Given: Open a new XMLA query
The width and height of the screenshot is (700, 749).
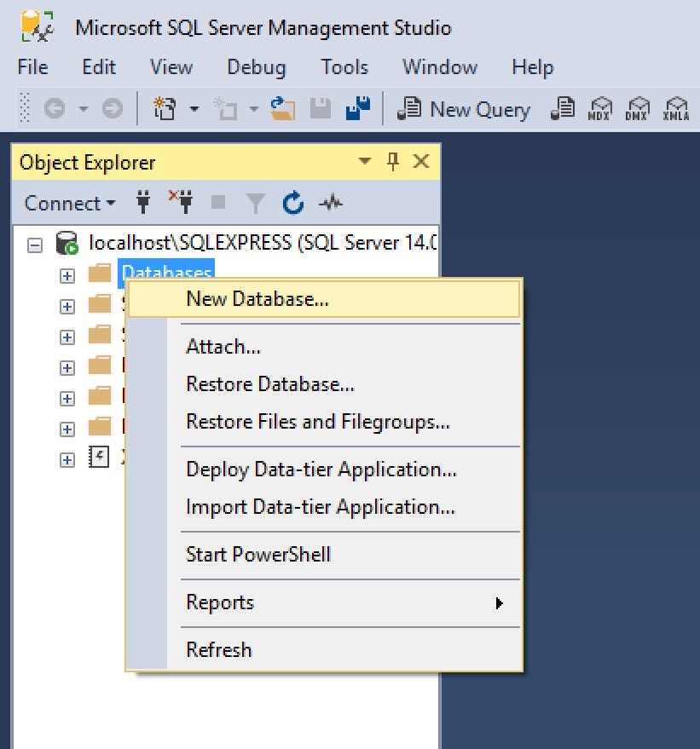Looking at the screenshot, I should [676, 109].
